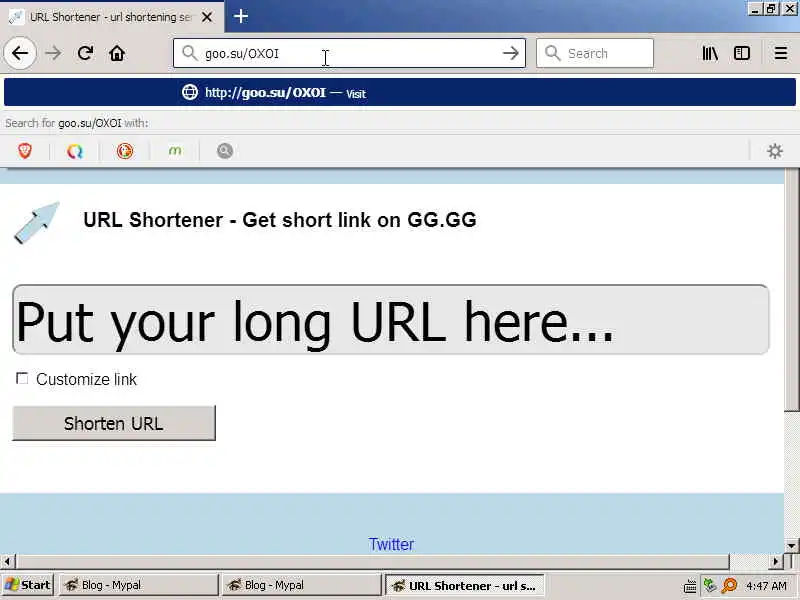Image resolution: width=800 pixels, height=600 pixels.
Task: Open the hamburger application menu
Action: click(x=781, y=53)
